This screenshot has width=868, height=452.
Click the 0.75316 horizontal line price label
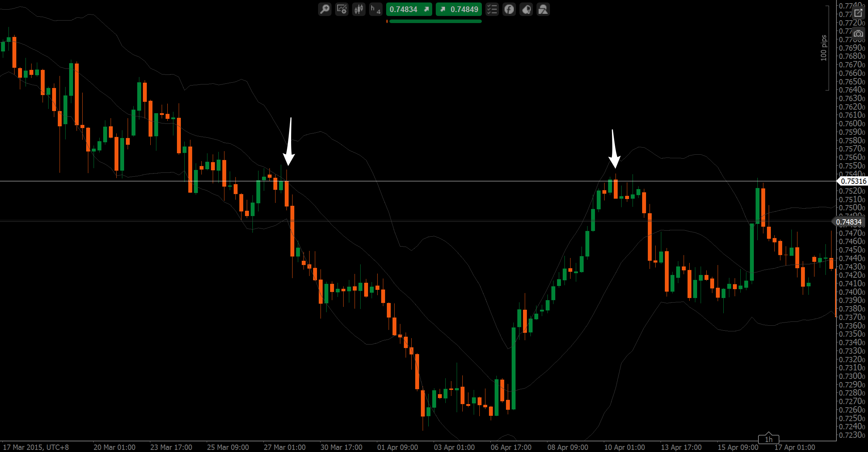point(853,181)
